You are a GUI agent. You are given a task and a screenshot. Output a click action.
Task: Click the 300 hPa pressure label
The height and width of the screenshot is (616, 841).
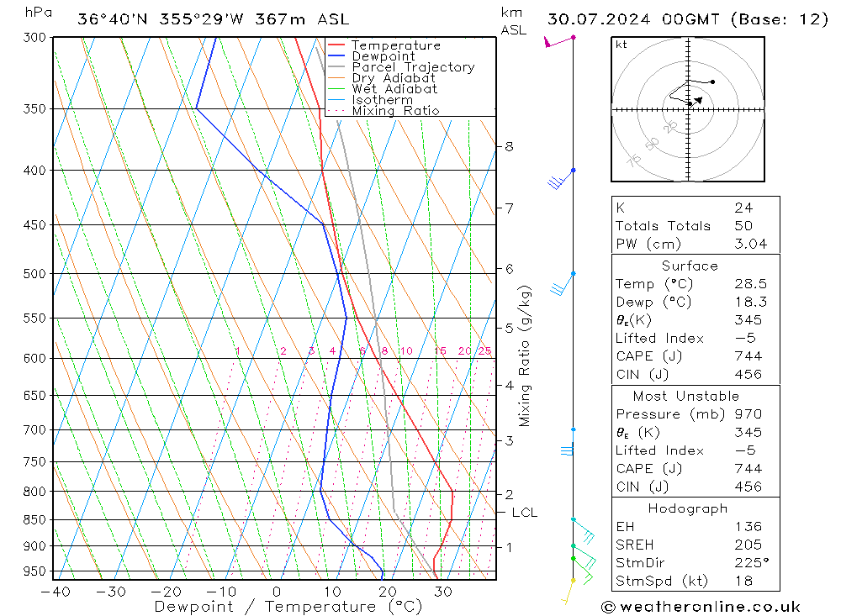pos(34,38)
